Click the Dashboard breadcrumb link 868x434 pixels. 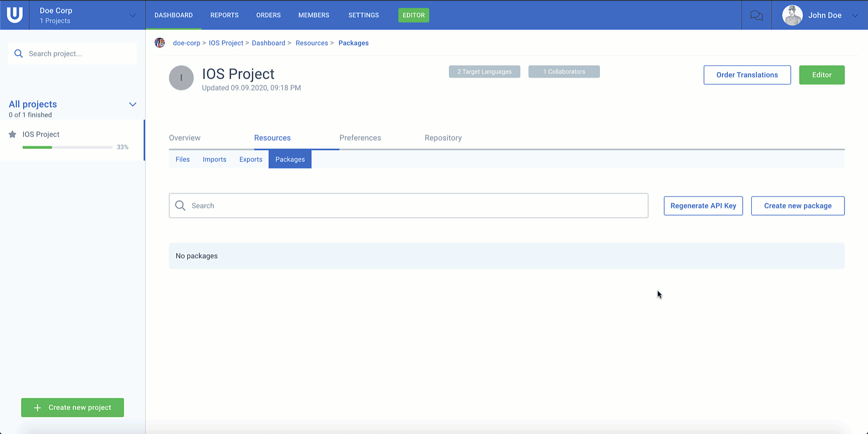(269, 43)
